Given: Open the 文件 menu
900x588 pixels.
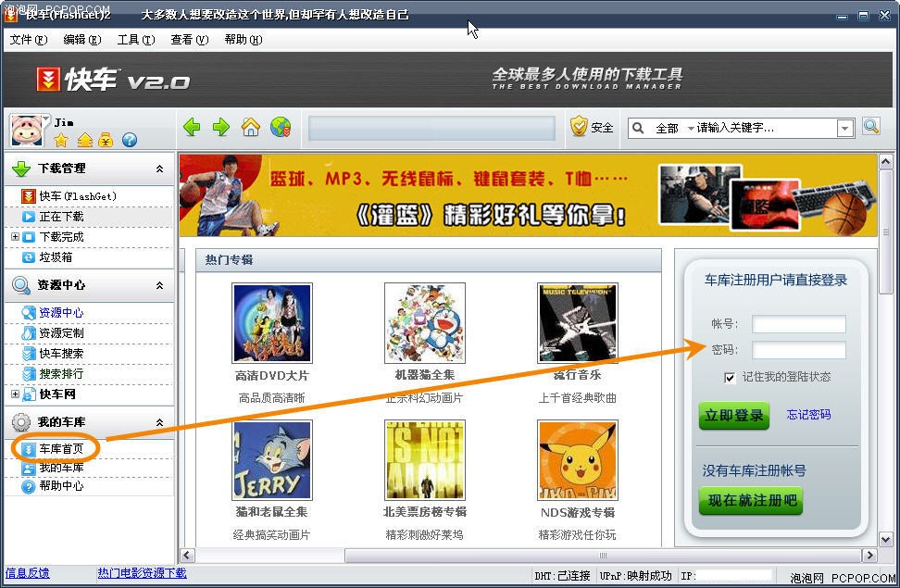Looking at the screenshot, I should [x=28, y=40].
